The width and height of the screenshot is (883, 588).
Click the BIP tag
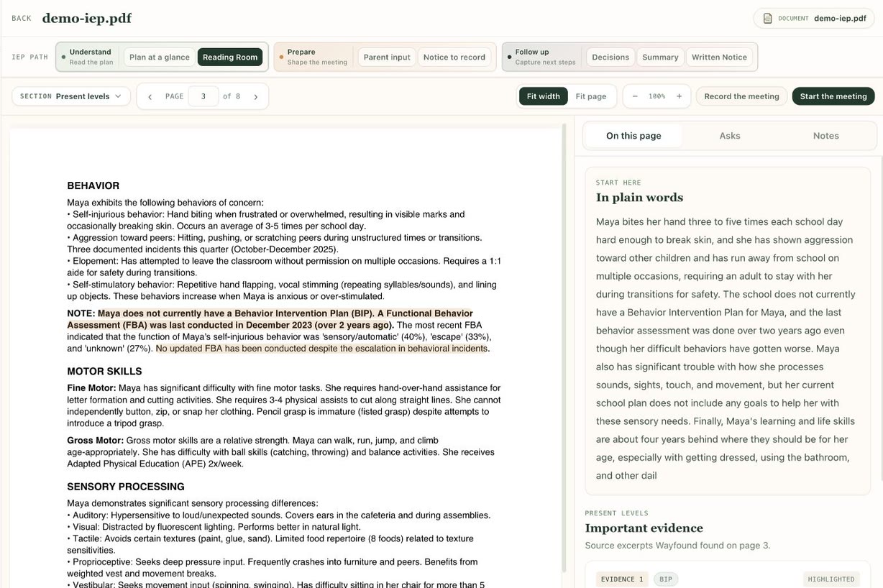[666, 579]
